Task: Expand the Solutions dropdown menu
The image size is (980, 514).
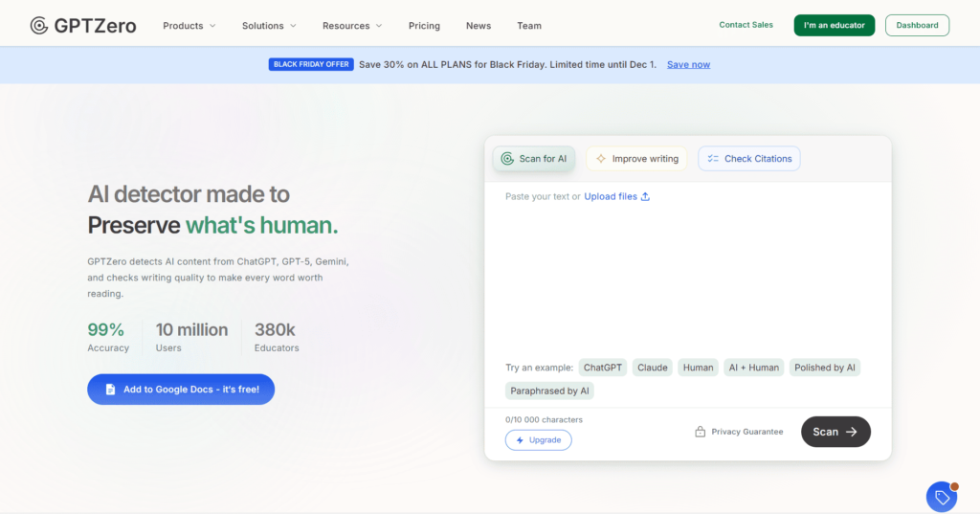Action: (269, 26)
